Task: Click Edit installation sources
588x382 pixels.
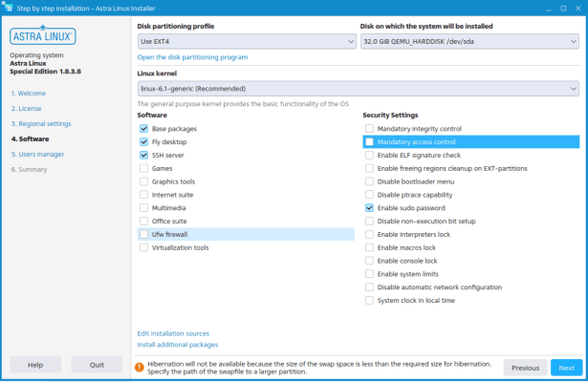Action: point(173,333)
